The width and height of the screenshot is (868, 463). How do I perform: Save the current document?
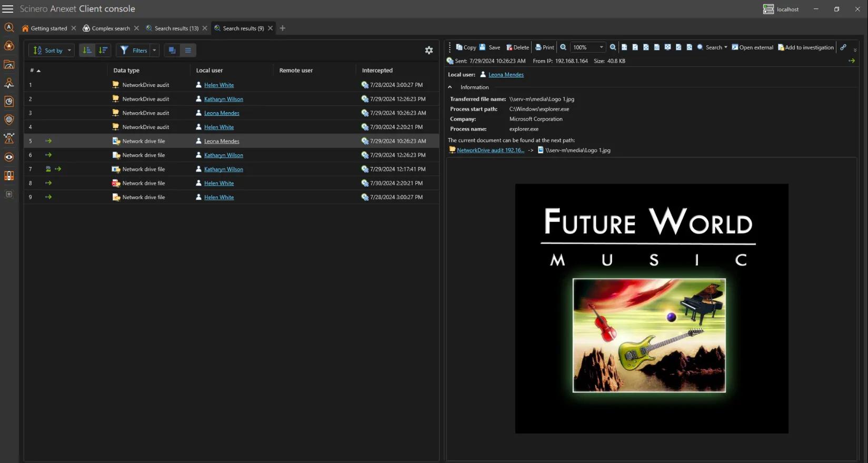point(490,47)
